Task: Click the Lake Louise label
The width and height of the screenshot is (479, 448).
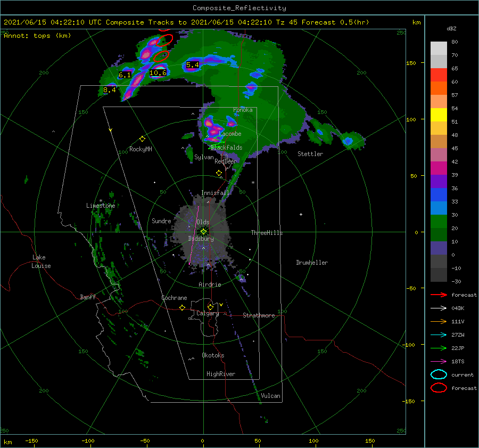Action: coord(41,262)
